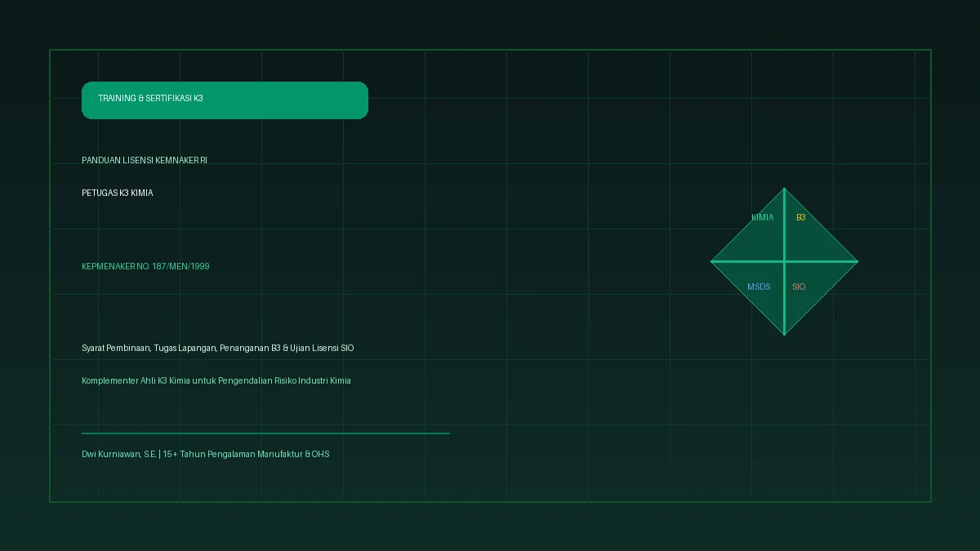Click the TRAINING & SERTIFIKASI K3 badge
The width and height of the screenshot is (980, 551).
coord(225,100)
